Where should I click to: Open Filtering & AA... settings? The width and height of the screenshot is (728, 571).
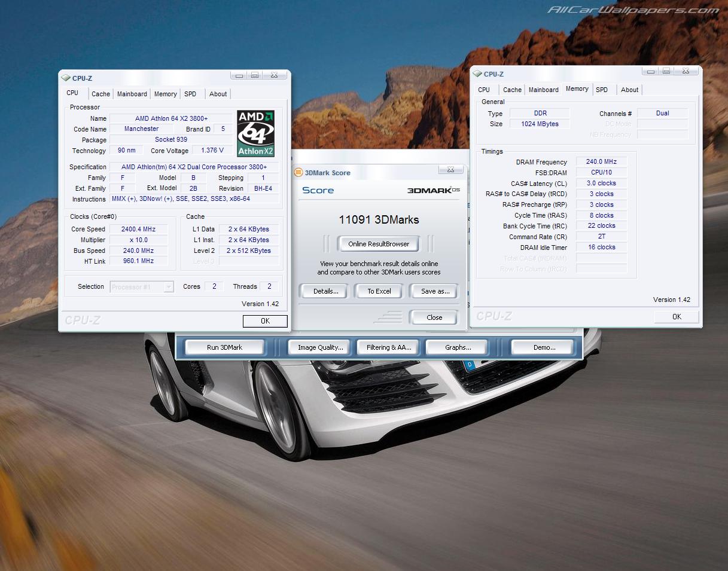389,347
